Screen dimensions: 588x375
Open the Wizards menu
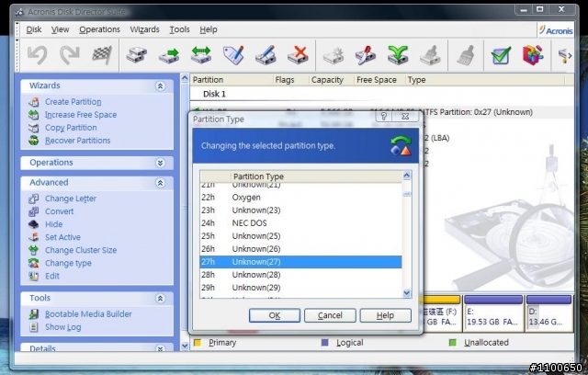[x=144, y=29]
